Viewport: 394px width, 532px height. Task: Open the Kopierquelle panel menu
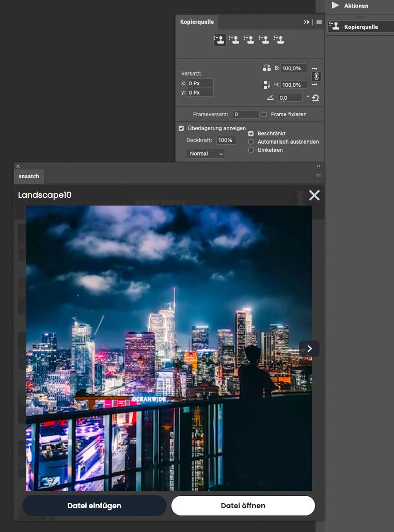pyautogui.click(x=319, y=22)
